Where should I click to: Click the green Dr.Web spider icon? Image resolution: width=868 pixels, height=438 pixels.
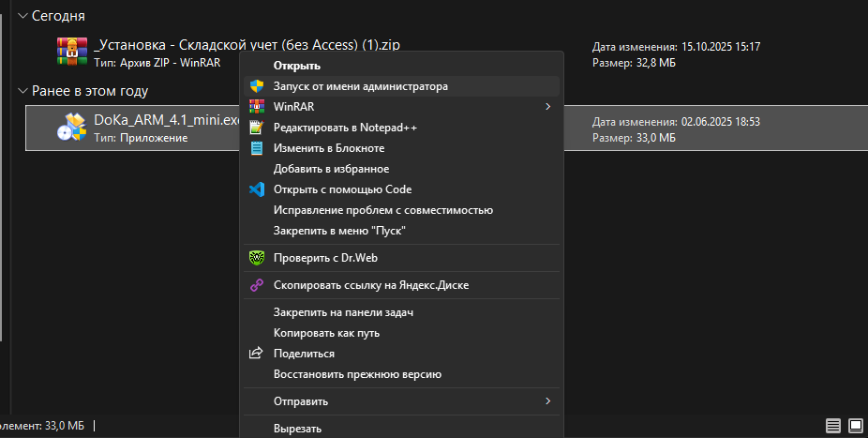tap(256, 258)
